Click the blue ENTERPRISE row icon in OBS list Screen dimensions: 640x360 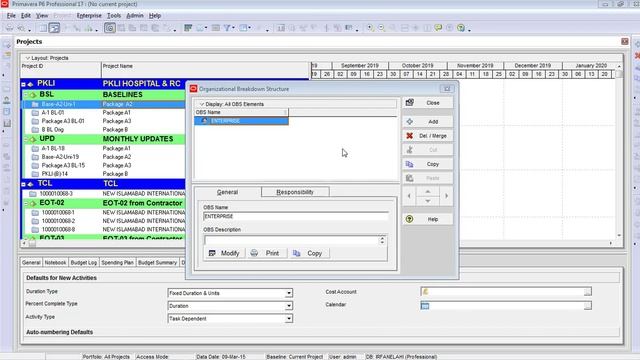[205, 121]
